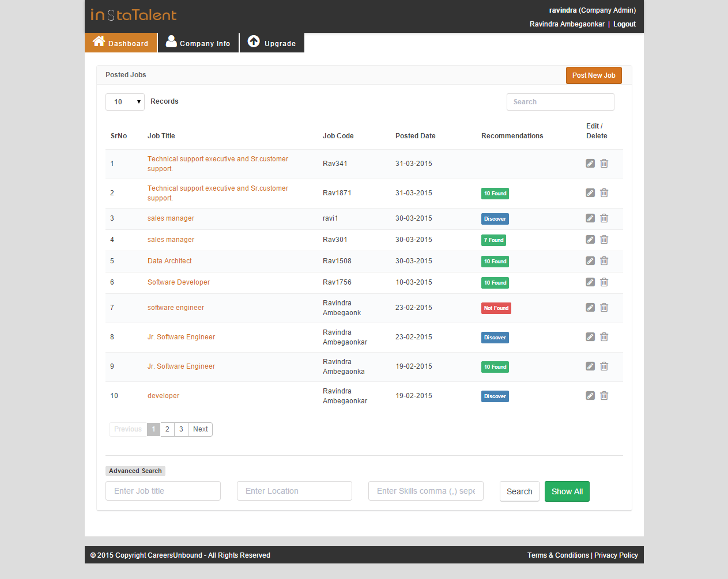Open 10 Found badge on row 9

click(x=495, y=367)
